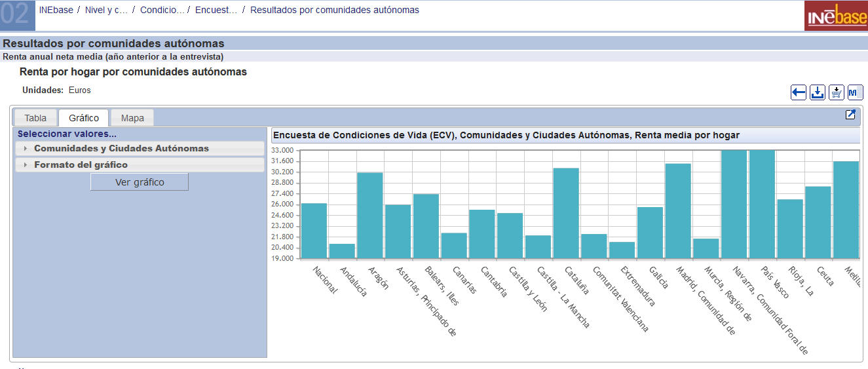
Task: Click the 02 section icon
Action: tap(17, 15)
